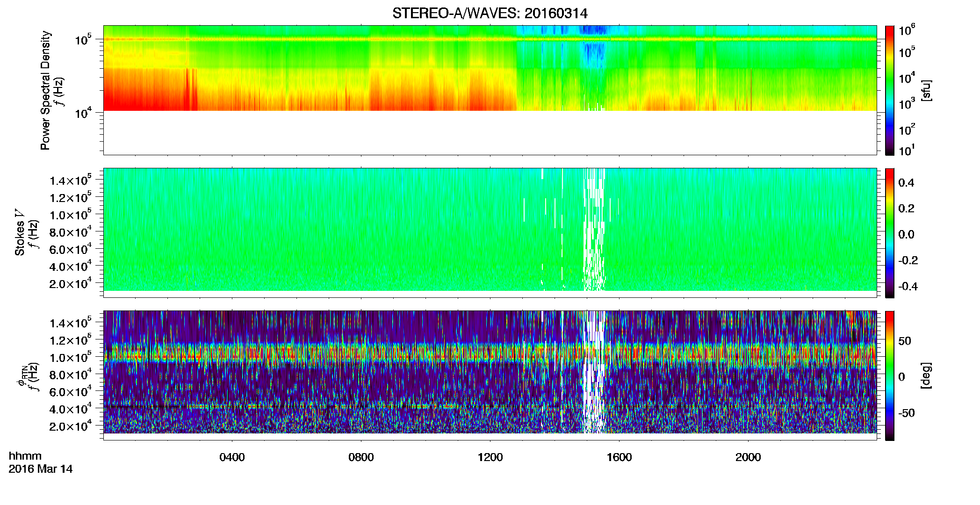The width and height of the screenshot is (980, 505).
Task: Click the 2.0×10^4 tick in the Stokes V panel
Action: tap(71, 283)
